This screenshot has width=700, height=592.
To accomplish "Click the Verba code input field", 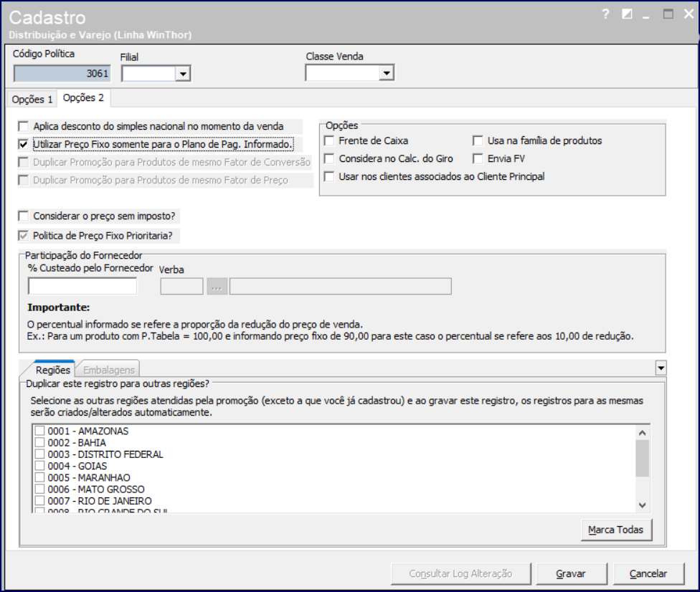I will tap(181, 287).
